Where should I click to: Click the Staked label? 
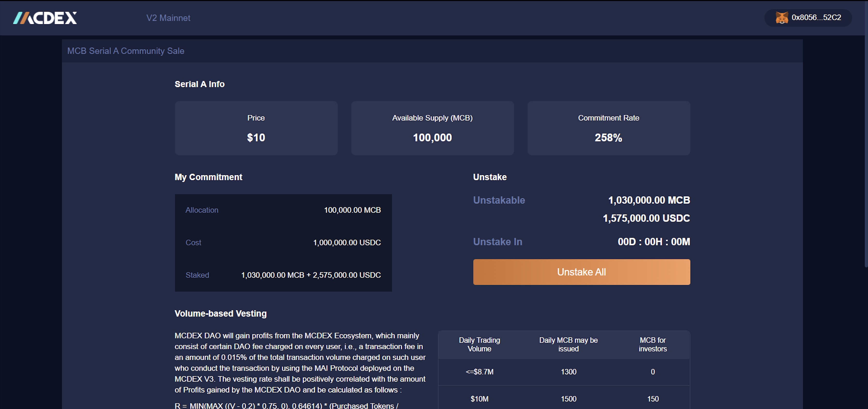tap(197, 275)
